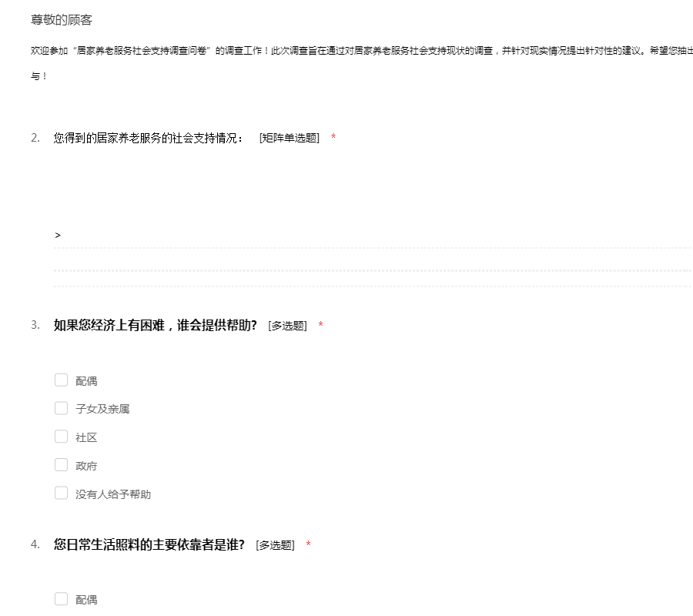Select question 3 title 如果您经济上有困难，谁会提供帮助?

pyautogui.click(x=155, y=325)
